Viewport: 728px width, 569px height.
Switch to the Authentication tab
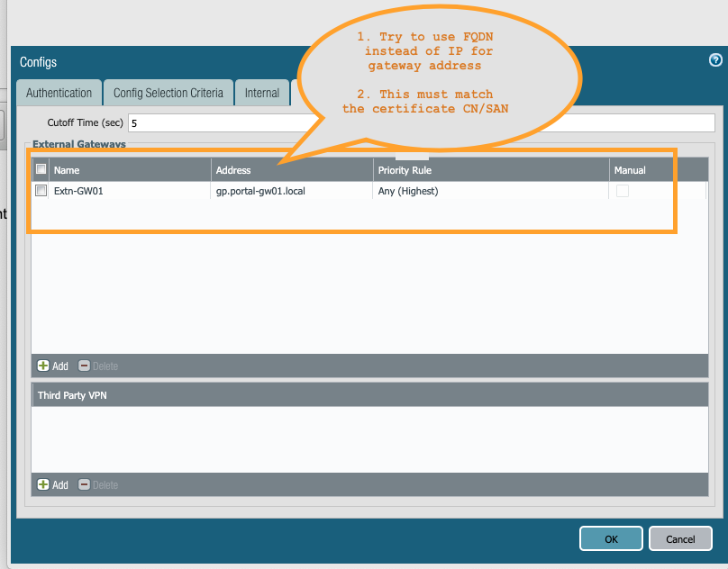click(x=59, y=92)
